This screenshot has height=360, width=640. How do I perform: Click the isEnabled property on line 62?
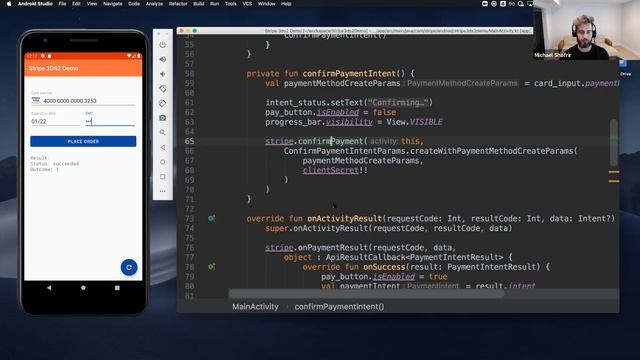(x=338, y=112)
